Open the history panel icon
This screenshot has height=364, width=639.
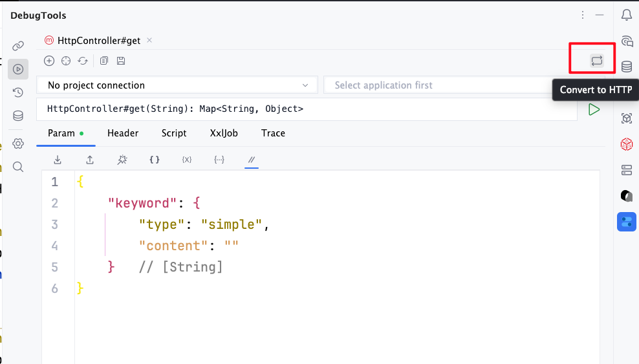(x=18, y=92)
